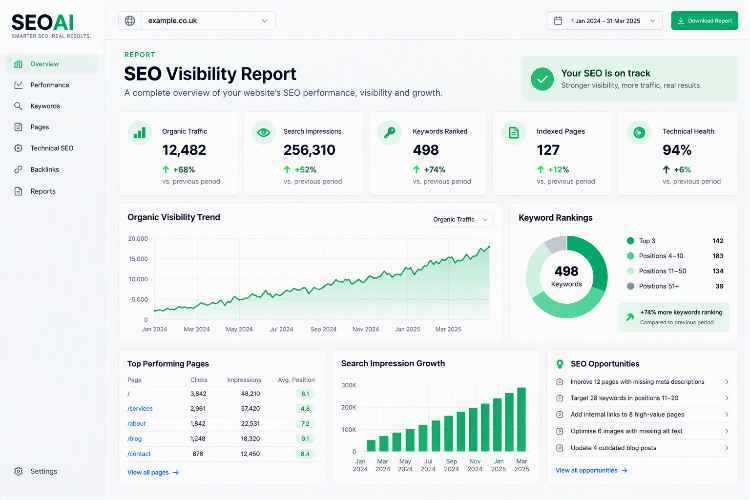
Task: Click the Search Impressions eye icon
Action: point(264,133)
